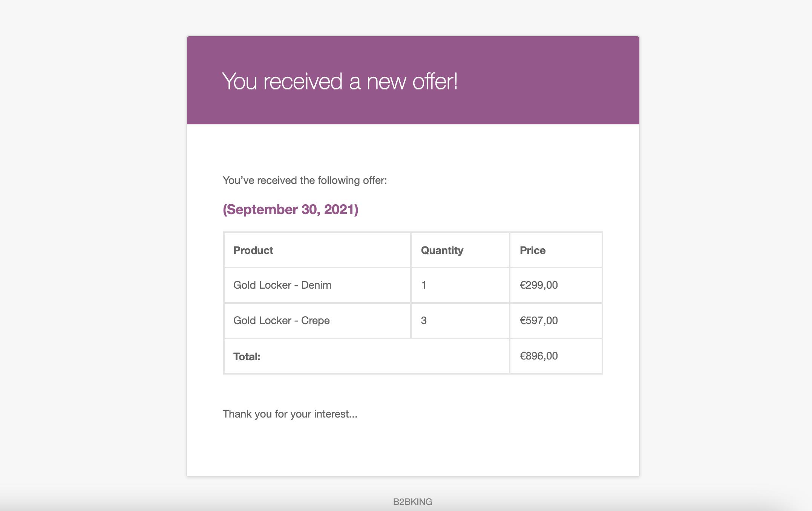Click the 'You received a new offer!' heading

340,81
